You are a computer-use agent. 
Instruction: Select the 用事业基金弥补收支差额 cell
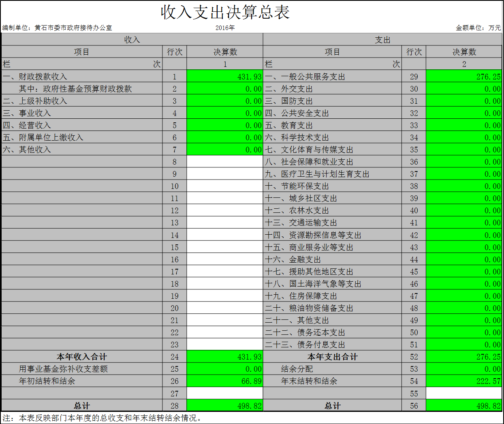point(82,369)
